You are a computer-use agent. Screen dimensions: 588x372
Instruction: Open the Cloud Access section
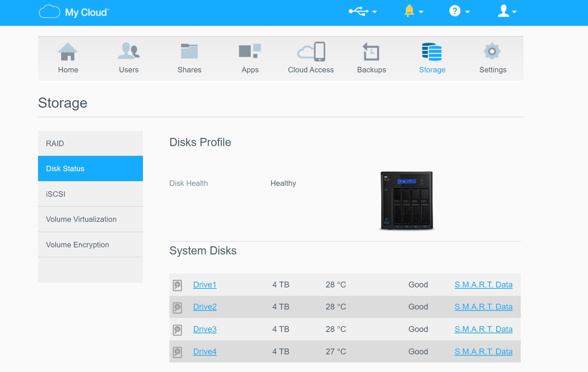(x=311, y=58)
